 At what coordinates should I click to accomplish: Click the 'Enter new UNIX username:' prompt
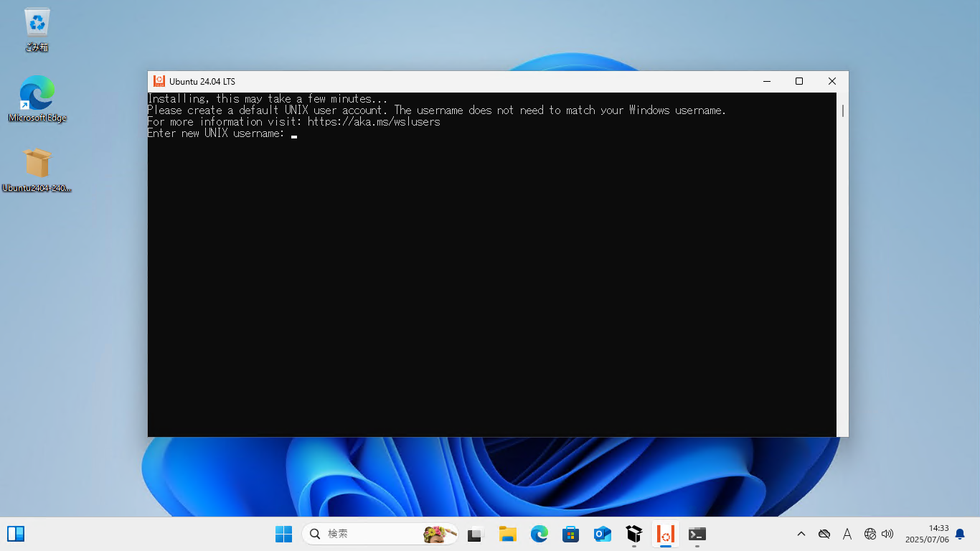point(216,133)
